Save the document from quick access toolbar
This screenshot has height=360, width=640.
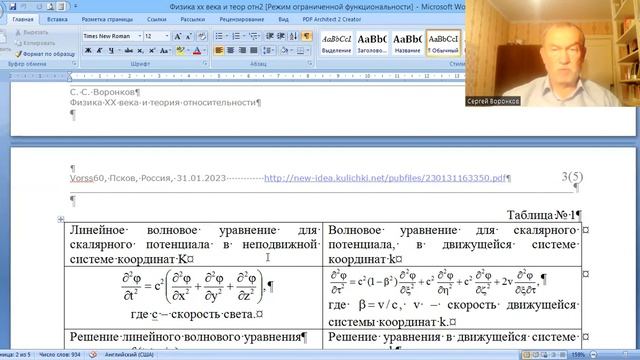(13, 7)
